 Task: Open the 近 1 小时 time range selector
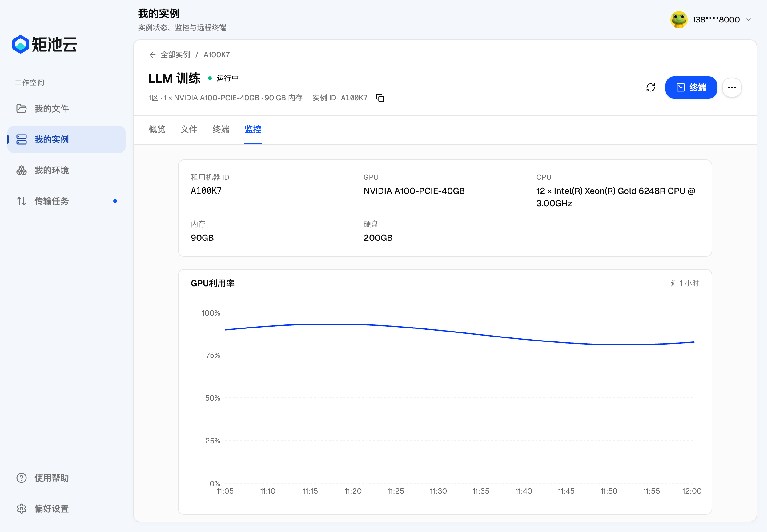tap(685, 283)
